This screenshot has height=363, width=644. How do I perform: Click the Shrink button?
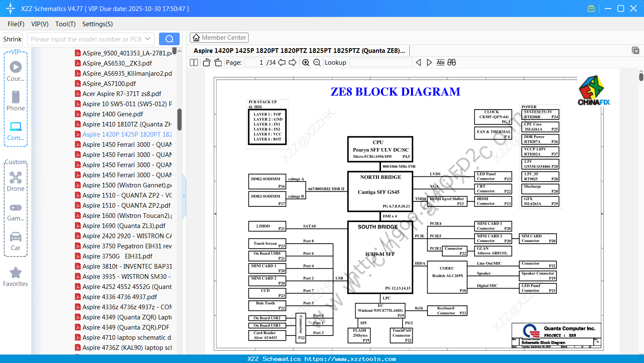pos(12,39)
